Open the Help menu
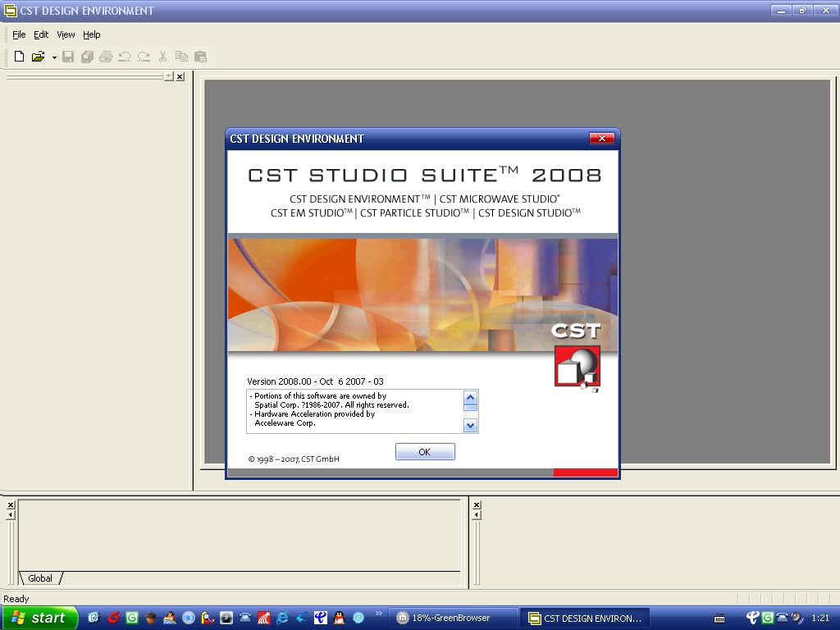 tap(92, 34)
